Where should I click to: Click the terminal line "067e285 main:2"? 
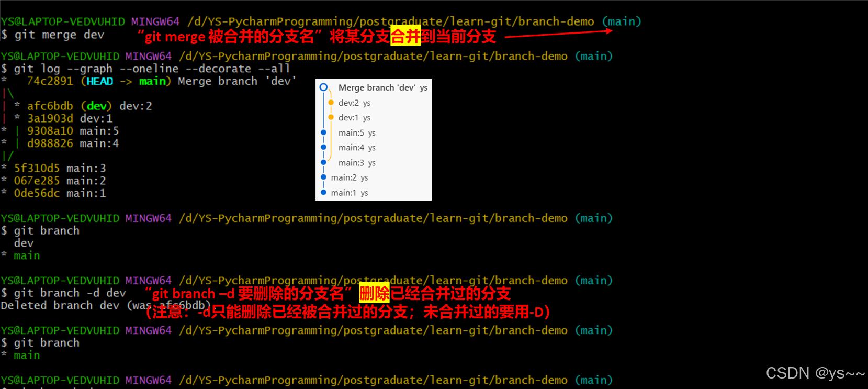tap(60, 181)
